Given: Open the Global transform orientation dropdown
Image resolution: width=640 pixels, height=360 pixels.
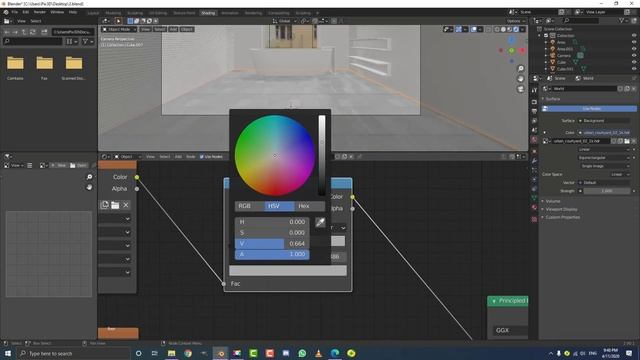Looking at the screenshot, I should 285,21.
